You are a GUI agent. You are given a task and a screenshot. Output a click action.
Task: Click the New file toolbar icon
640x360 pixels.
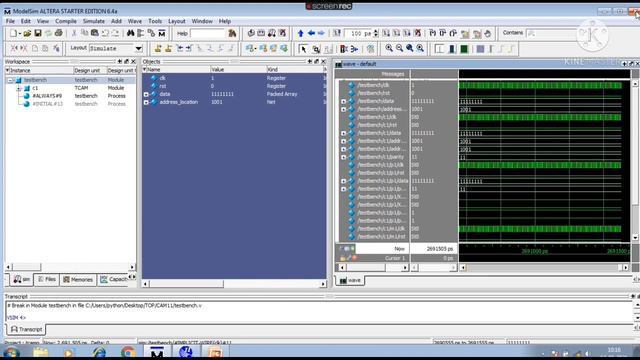(14, 33)
